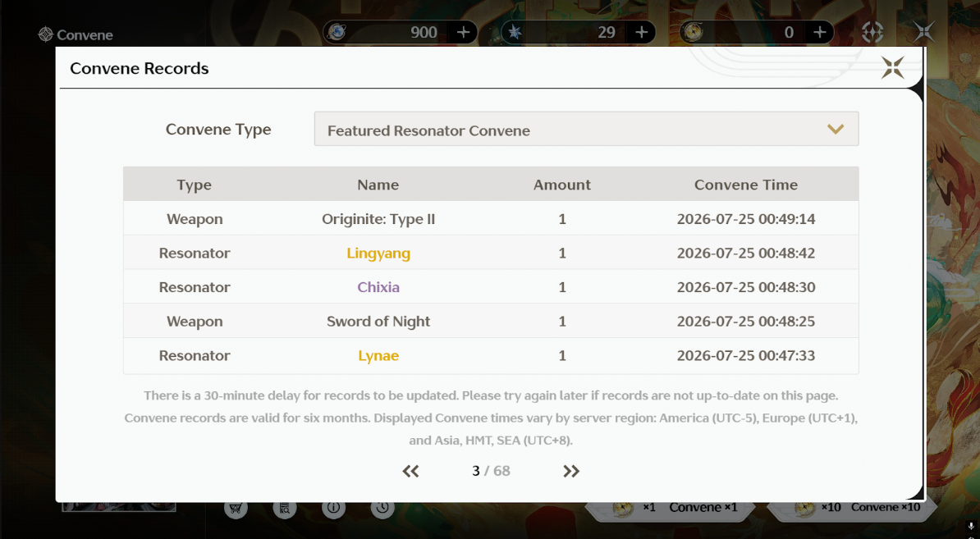Open the convene details search icon
The height and width of the screenshot is (539, 980).
coord(284,508)
